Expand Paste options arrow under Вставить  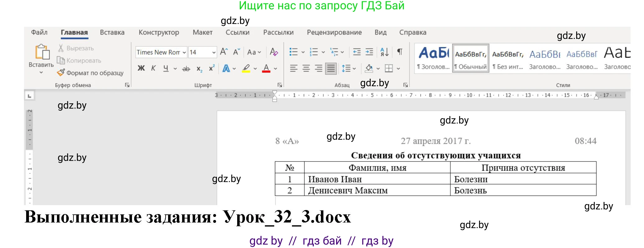point(41,73)
